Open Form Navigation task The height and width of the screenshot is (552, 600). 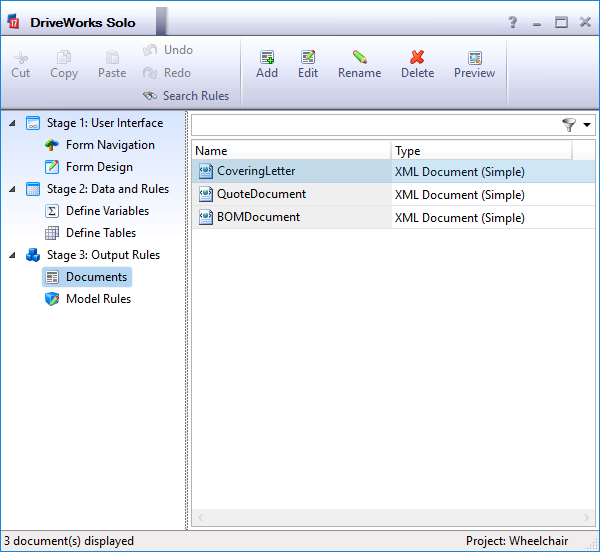pos(110,145)
